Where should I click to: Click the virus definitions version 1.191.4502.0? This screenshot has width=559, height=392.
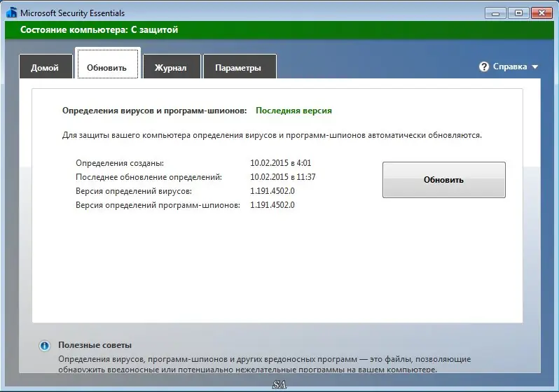[272, 190]
